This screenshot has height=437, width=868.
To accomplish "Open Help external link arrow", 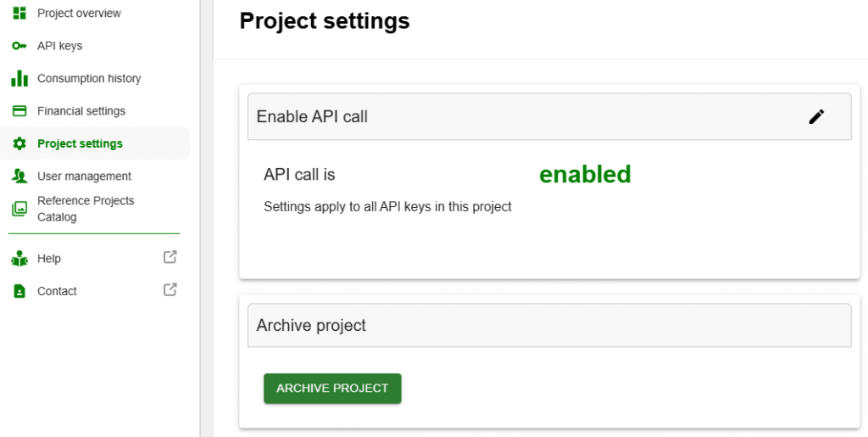I will click(x=170, y=258).
